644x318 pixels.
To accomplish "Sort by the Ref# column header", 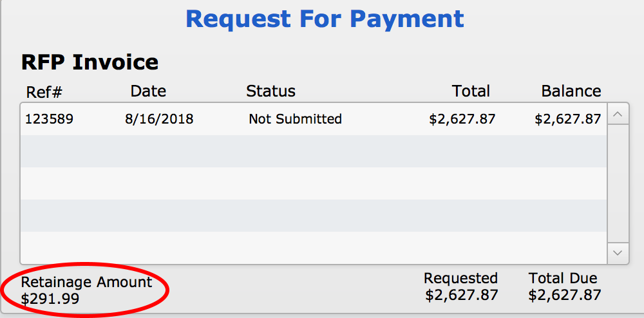I will pyautogui.click(x=44, y=91).
